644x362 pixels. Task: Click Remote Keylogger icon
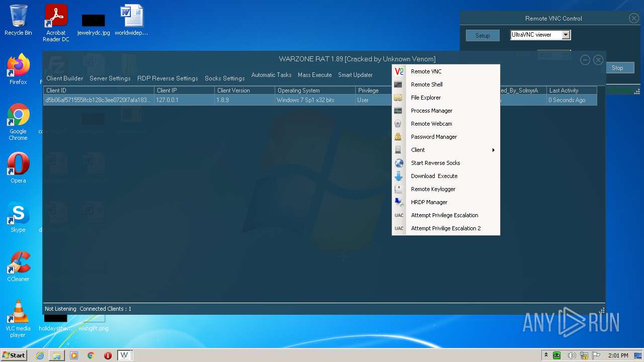[399, 189]
